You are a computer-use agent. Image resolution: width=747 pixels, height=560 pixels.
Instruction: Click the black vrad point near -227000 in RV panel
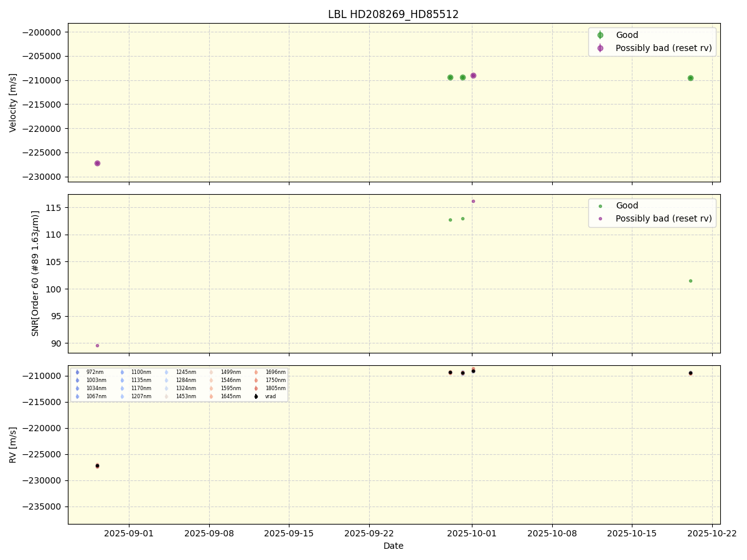[x=97, y=465]
